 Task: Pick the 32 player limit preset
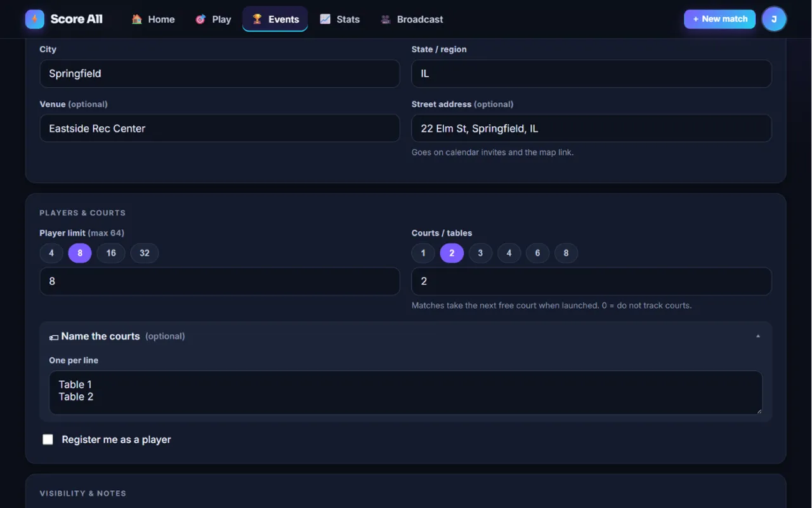145,253
